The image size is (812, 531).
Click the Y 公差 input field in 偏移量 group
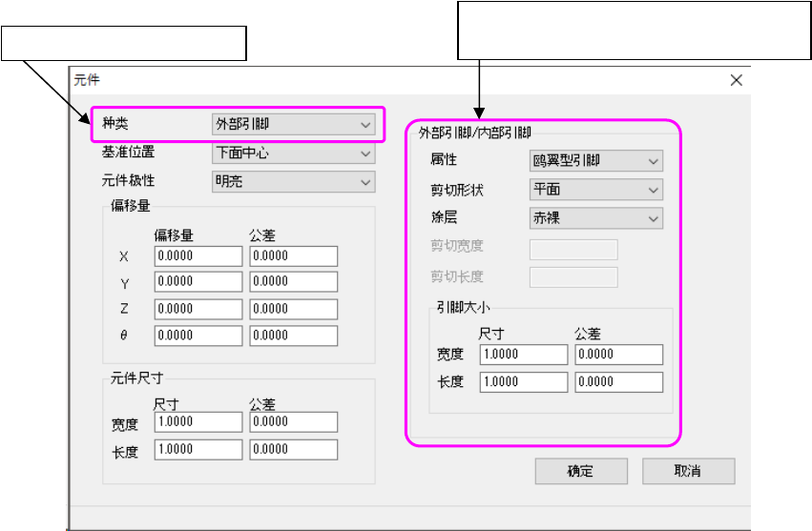tap(294, 281)
